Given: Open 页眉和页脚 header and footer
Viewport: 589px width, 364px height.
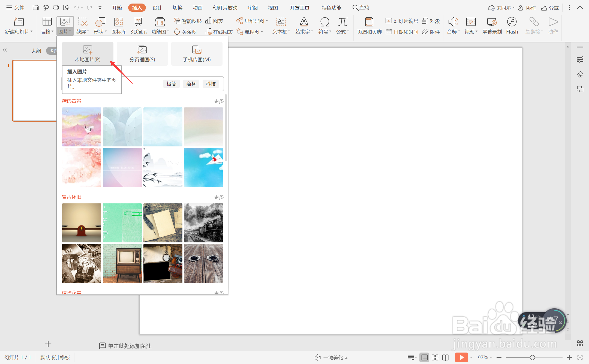Looking at the screenshot, I should click(369, 26).
